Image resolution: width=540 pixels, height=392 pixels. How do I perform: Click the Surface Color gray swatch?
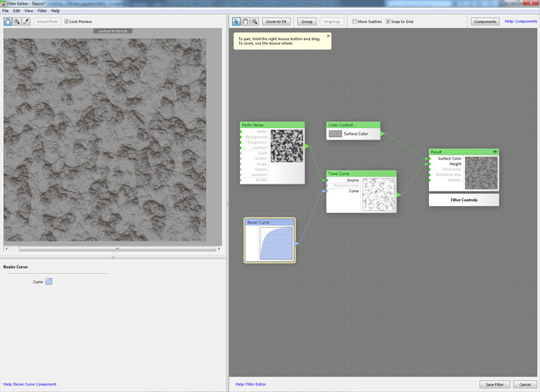coord(335,133)
